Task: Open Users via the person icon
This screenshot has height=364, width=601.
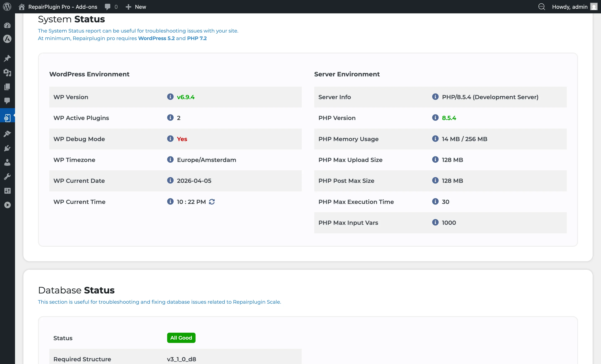Action: click(x=7, y=162)
